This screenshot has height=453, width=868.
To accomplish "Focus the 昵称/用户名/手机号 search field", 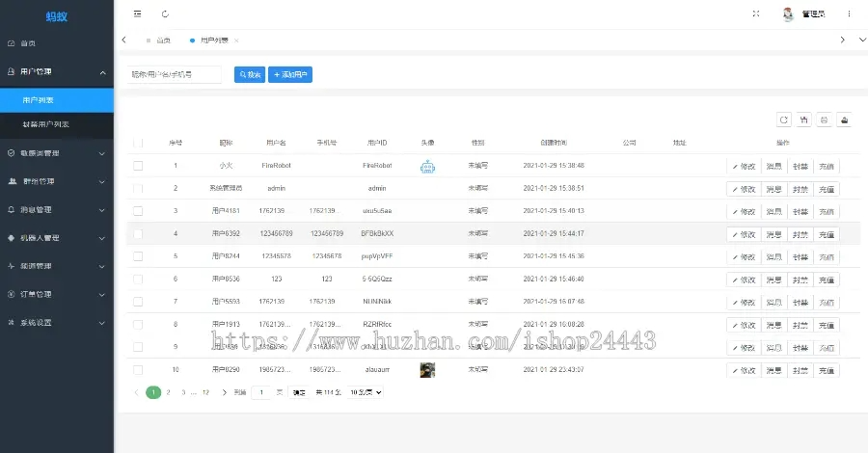I will 175,74.
